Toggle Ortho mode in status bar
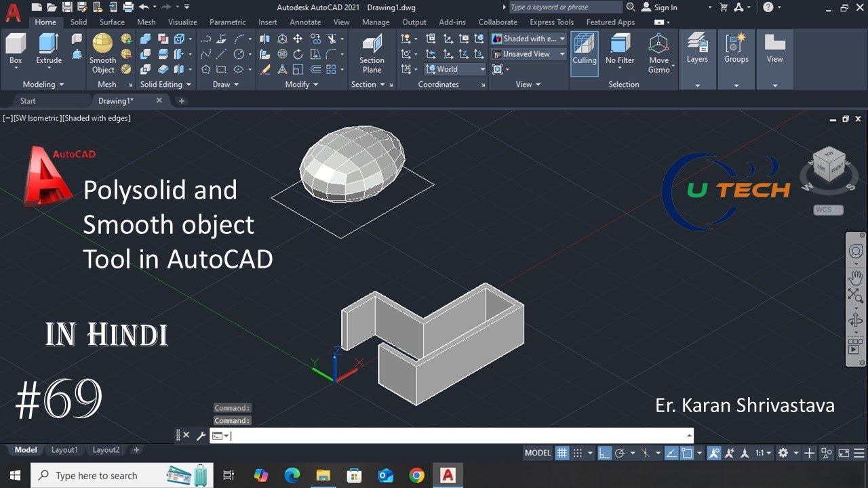This screenshot has width=868, height=488. (x=604, y=453)
